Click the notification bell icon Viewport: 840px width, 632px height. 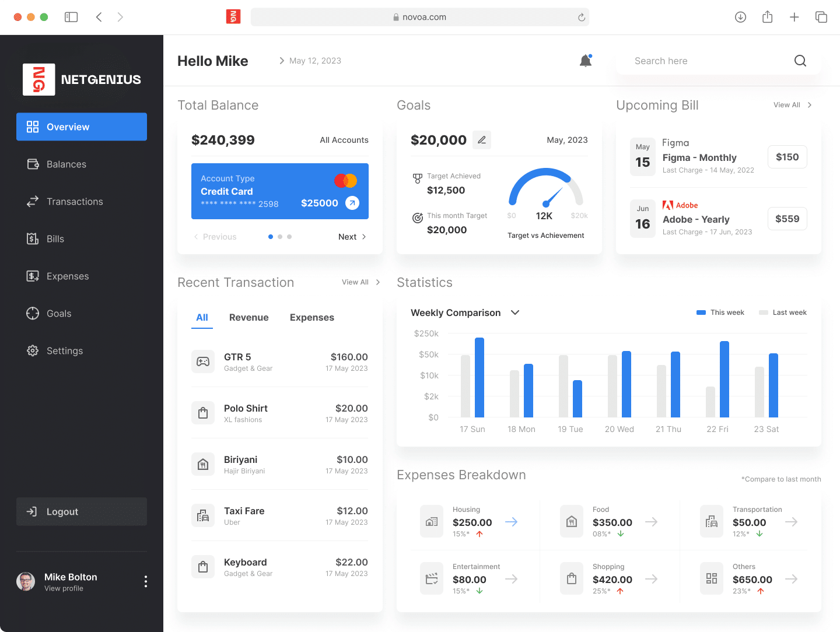tap(586, 61)
